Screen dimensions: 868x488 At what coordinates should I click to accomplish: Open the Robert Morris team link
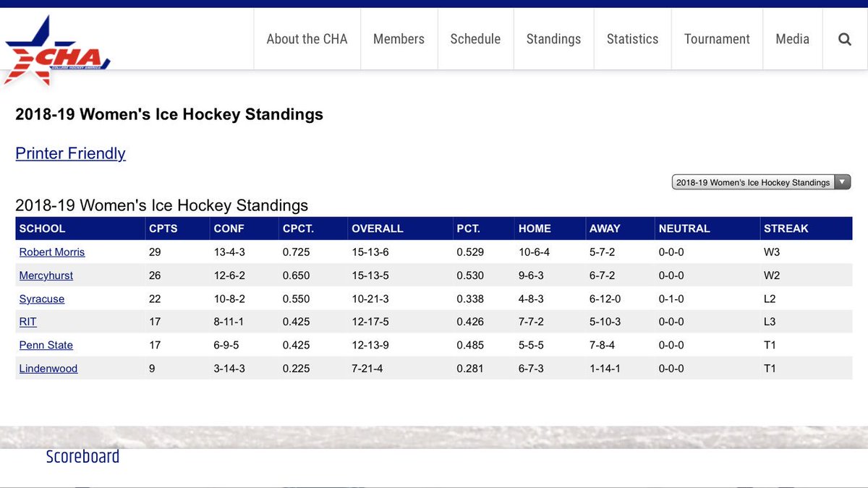pos(52,252)
